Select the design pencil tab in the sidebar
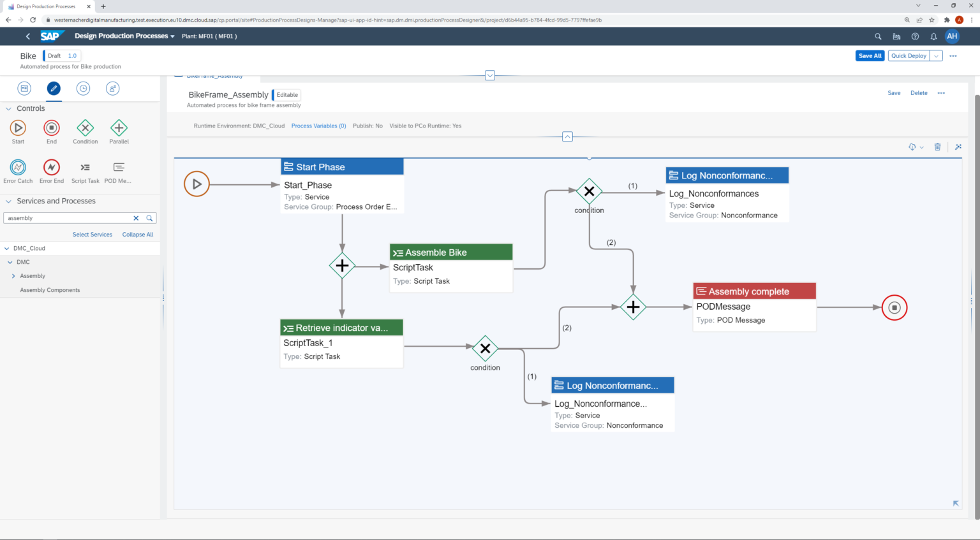980x540 pixels. (x=54, y=89)
